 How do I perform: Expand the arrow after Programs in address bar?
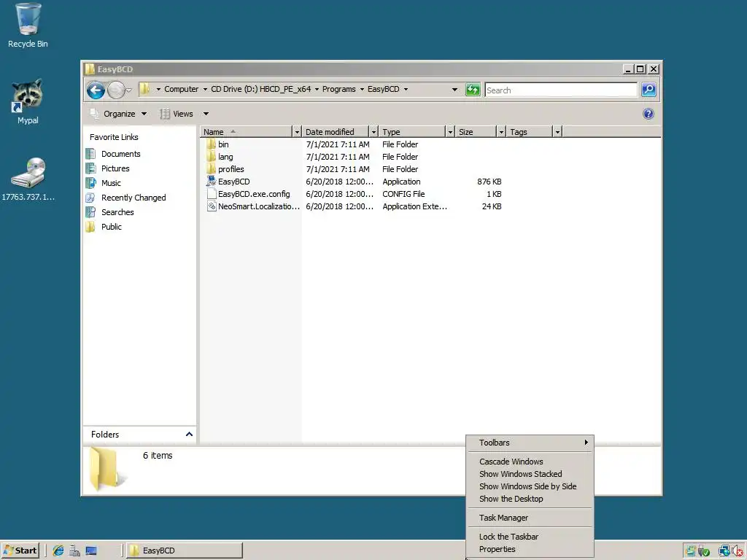click(362, 90)
